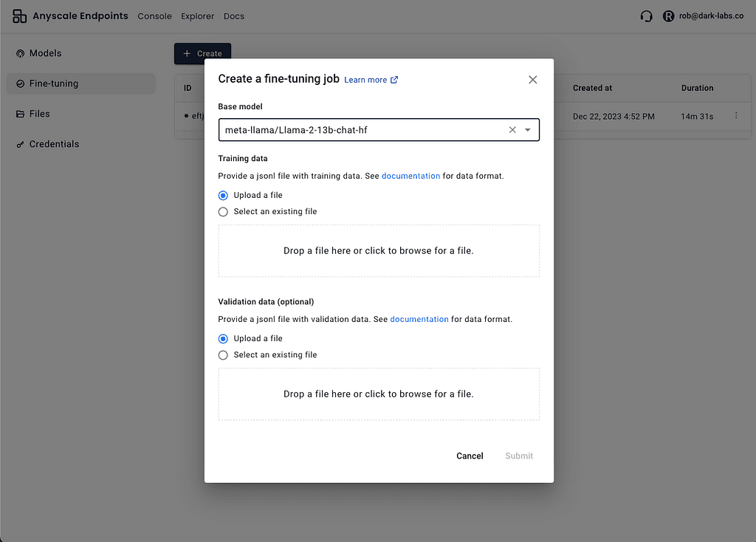
Task: Click the Created at column header
Action: (x=592, y=89)
